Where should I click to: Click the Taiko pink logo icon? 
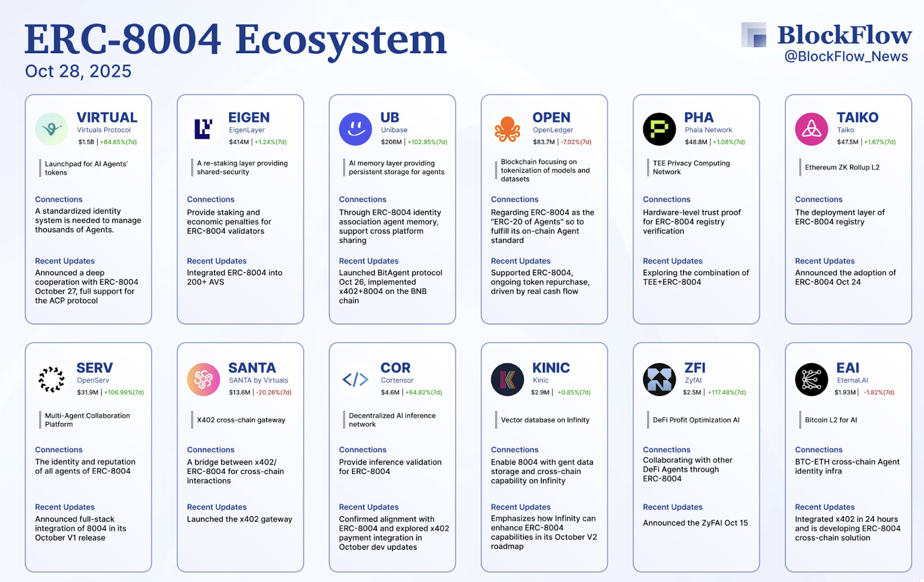point(811,128)
